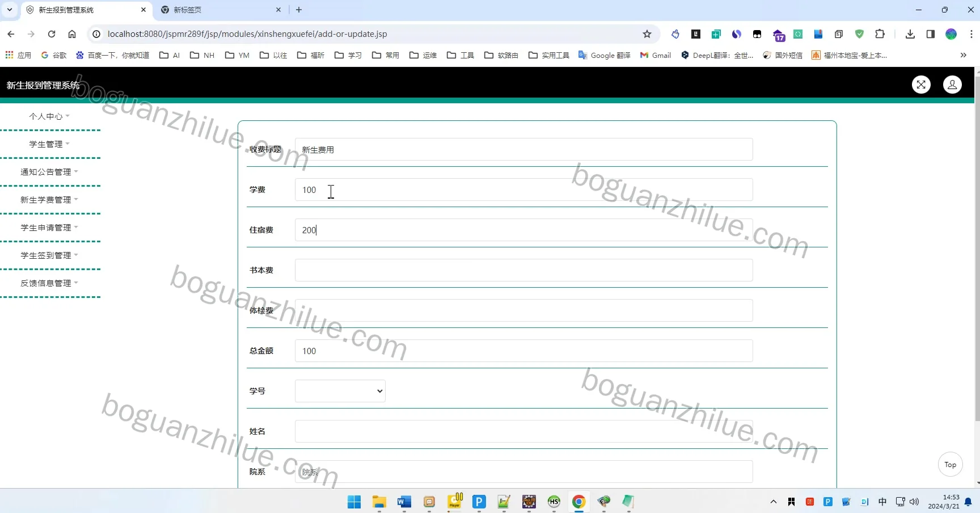The image size is (980, 513).
Task: Open the 谷歌 bookmark
Action: click(x=54, y=55)
